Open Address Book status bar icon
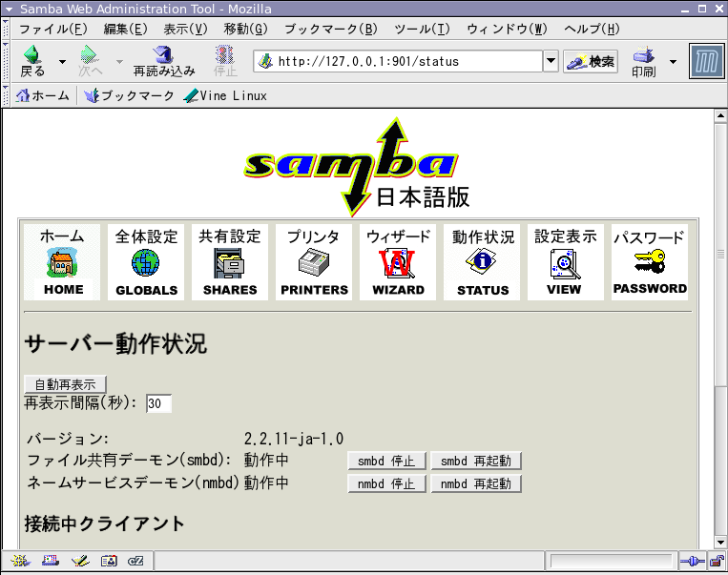Image resolution: width=728 pixels, height=575 pixels. tap(109, 561)
